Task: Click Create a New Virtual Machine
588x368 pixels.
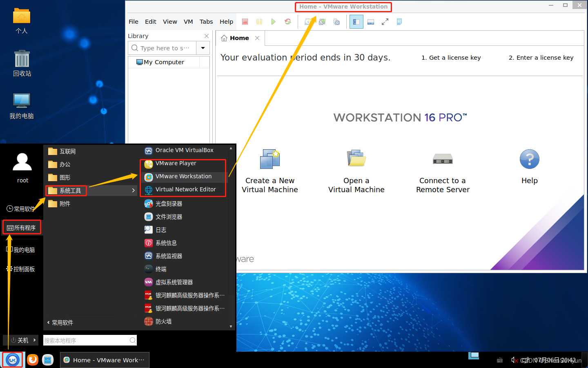Action: 270,171
